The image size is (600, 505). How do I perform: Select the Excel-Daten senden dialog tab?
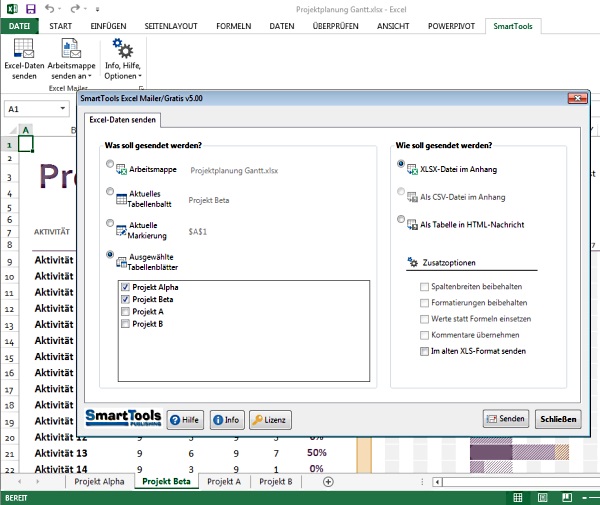pos(122,120)
